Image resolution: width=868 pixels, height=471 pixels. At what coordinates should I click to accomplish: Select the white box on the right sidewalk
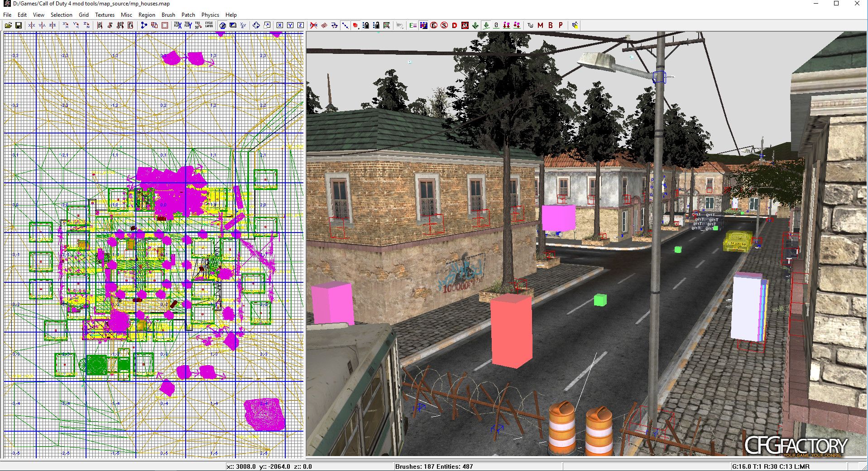(x=748, y=307)
